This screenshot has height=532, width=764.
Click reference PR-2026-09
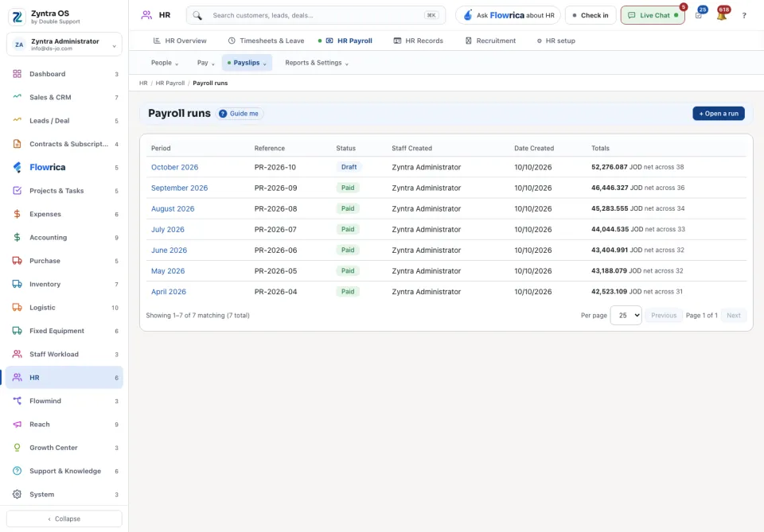(x=275, y=188)
